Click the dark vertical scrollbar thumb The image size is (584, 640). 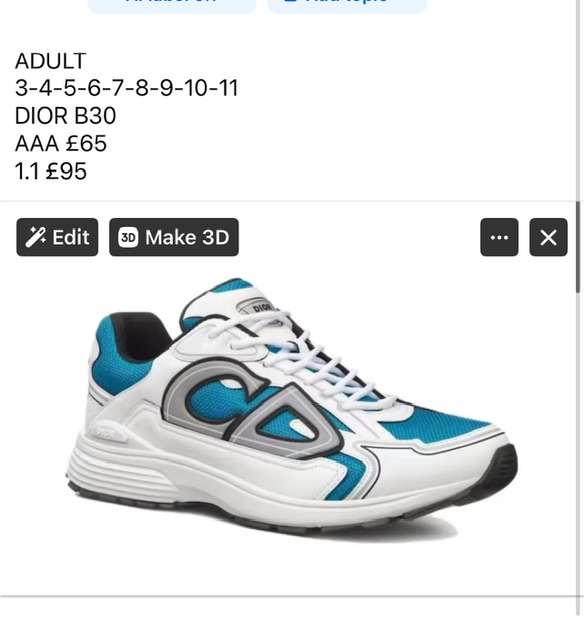pyautogui.click(x=578, y=247)
